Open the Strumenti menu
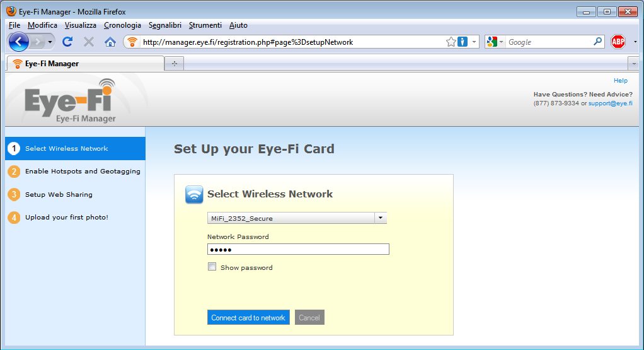Image resolution: width=644 pixels, height=350 pixels. click(205, 25)
